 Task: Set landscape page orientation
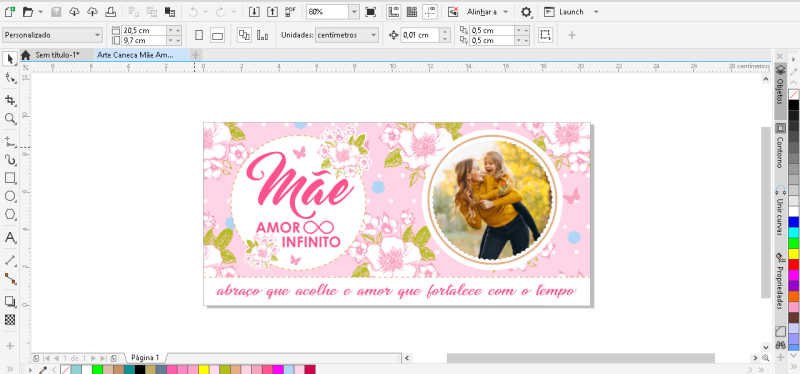pyautogui.click(x=217, y=35)
